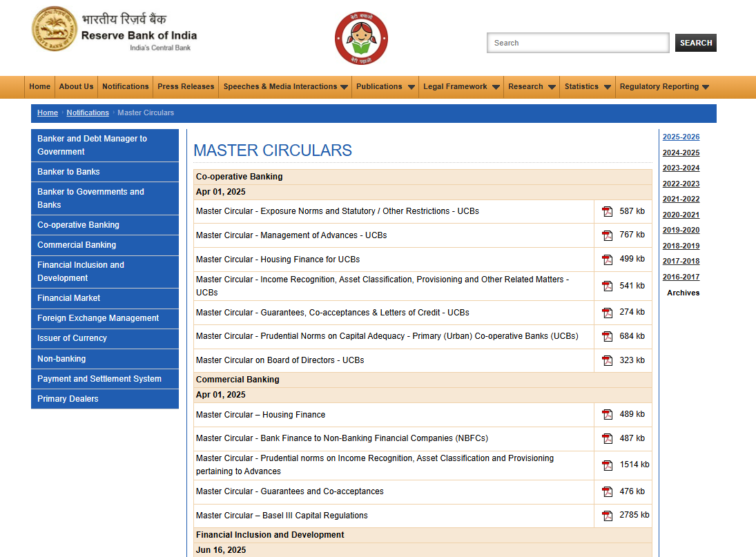756x557 pixels.
Task: Open Press Releases from navigation bar
Action: [x=186, y=87]
